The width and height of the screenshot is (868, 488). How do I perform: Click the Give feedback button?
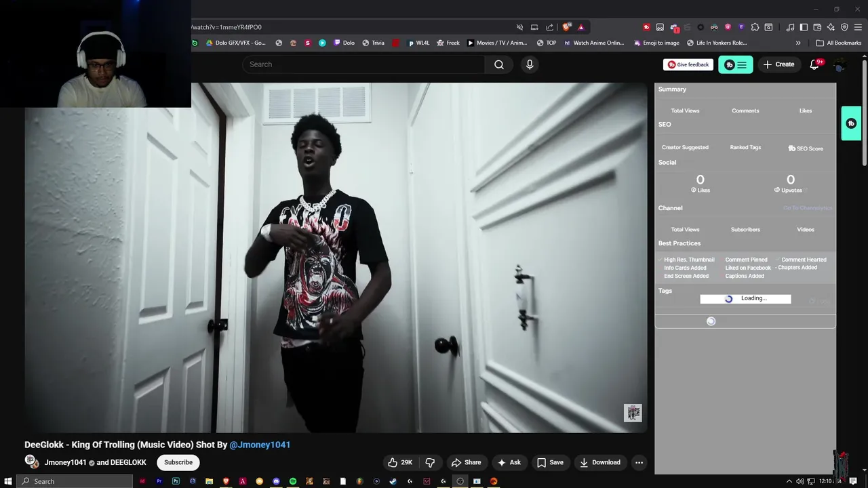[x=688, y=64]
